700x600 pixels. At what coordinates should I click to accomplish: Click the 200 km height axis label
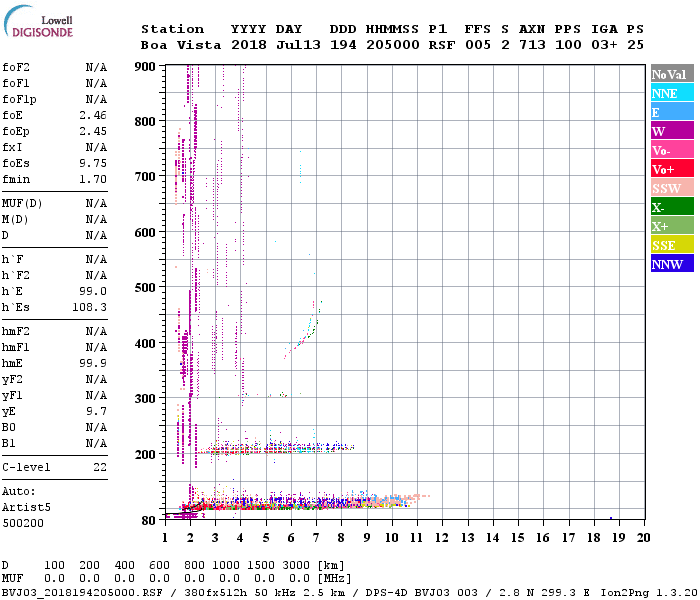145,454
